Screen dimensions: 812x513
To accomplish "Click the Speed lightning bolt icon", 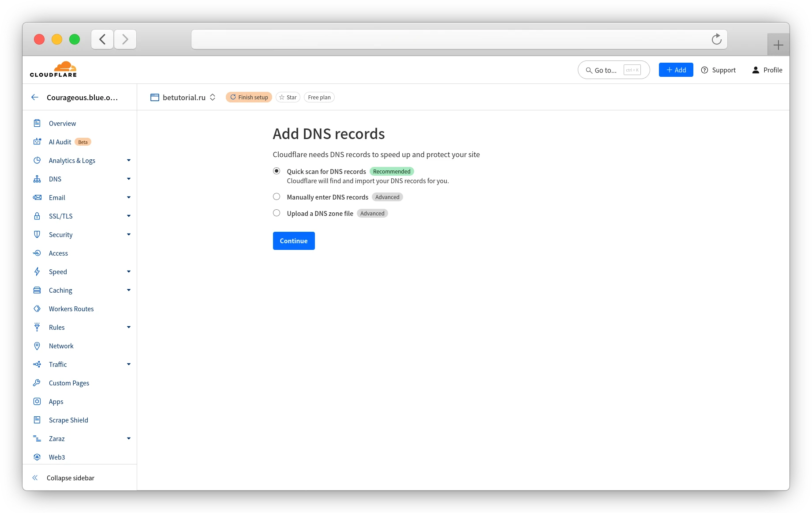I will coord(37,272).
